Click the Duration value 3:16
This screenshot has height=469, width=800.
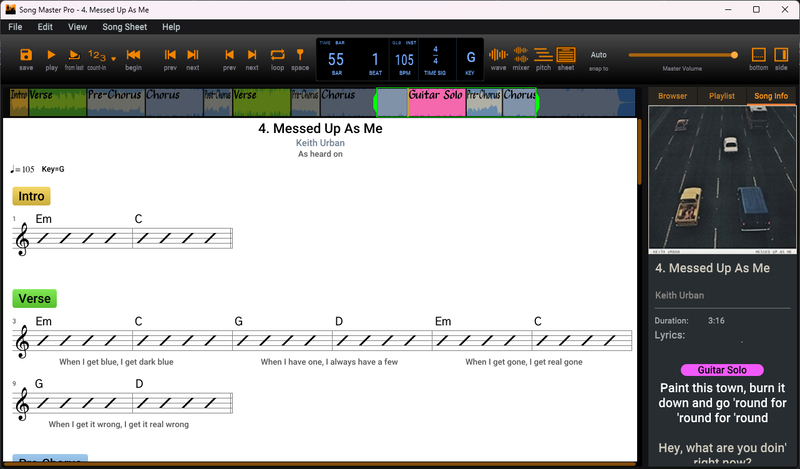[716, 320]
